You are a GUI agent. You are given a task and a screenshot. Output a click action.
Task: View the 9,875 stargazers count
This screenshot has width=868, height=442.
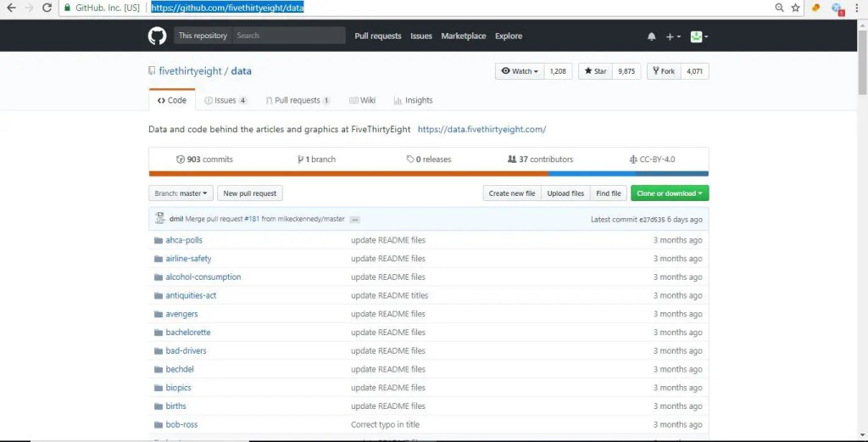626,71
